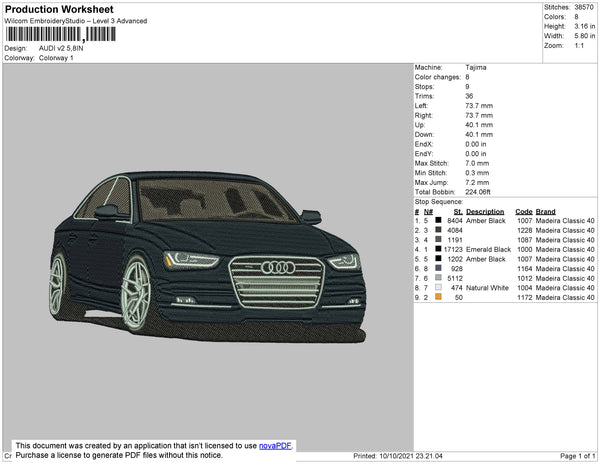Viewport: 600px width, 464px height.
Task: Click the 'Brand' column header
Action: click(x=545, y=212)
